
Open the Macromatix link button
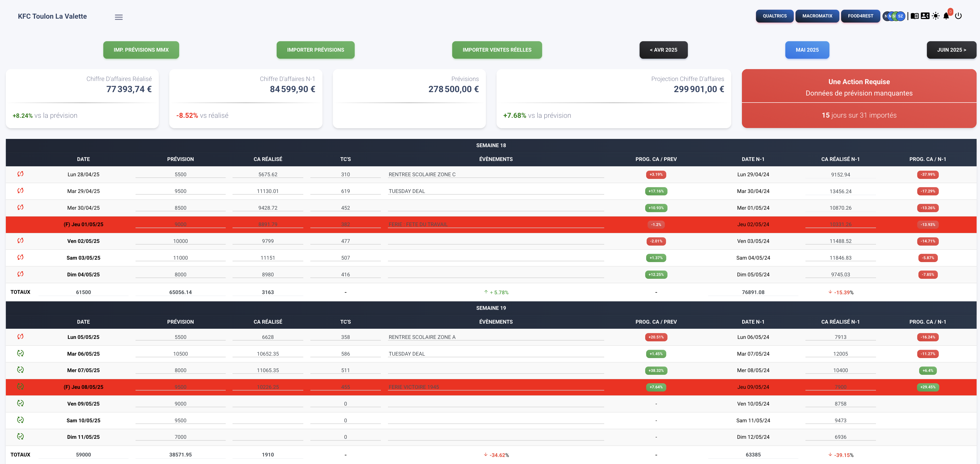coord(817,16)
